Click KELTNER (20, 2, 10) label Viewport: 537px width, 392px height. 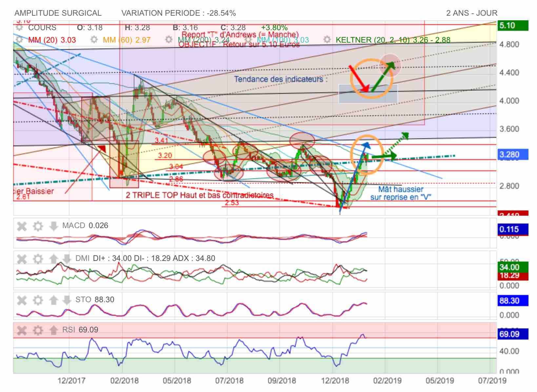[x=393, y=40]
